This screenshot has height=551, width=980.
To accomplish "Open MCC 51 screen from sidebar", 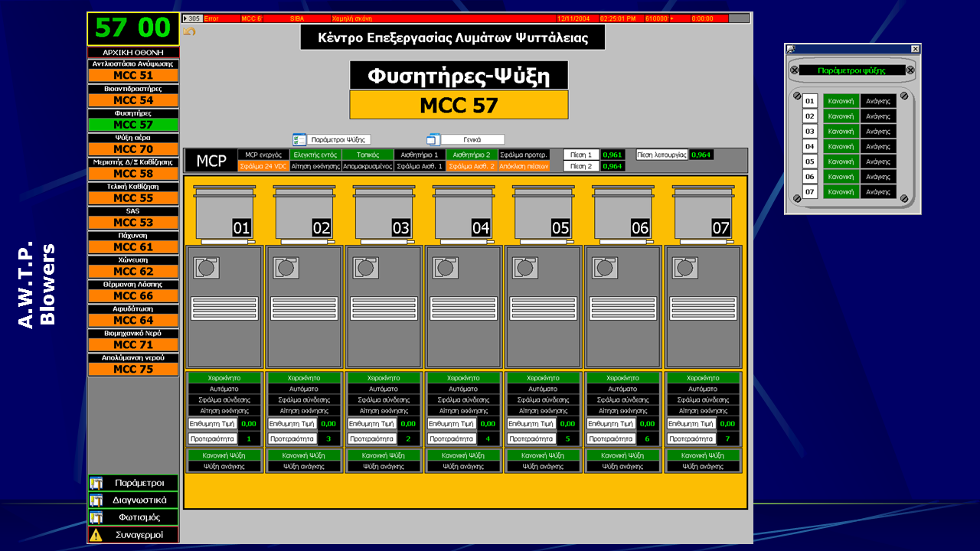I will pos(133,76).
